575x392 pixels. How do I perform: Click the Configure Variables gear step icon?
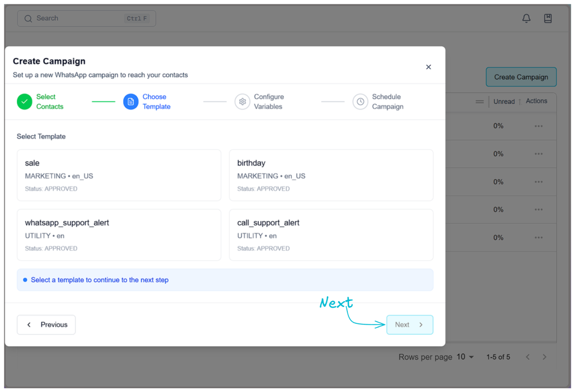point(242,102)
